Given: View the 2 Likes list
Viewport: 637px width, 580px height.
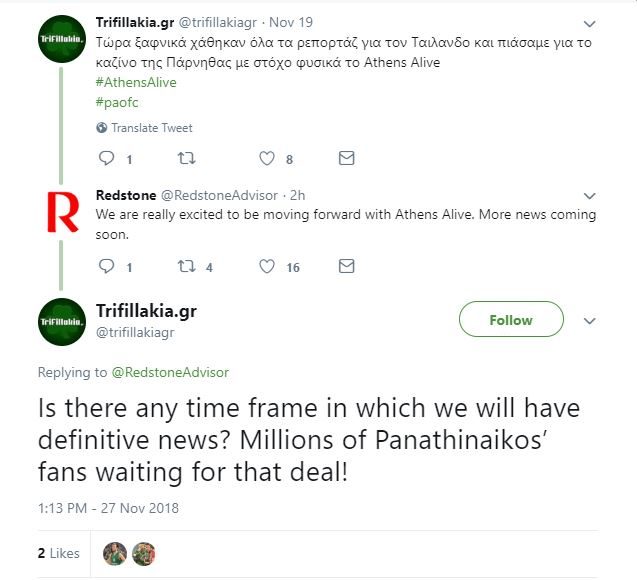Looking at the screenshot, I should 58,552.
